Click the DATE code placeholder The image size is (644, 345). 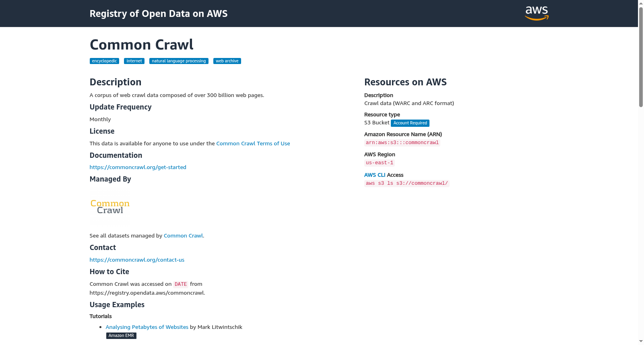[181, 284]
